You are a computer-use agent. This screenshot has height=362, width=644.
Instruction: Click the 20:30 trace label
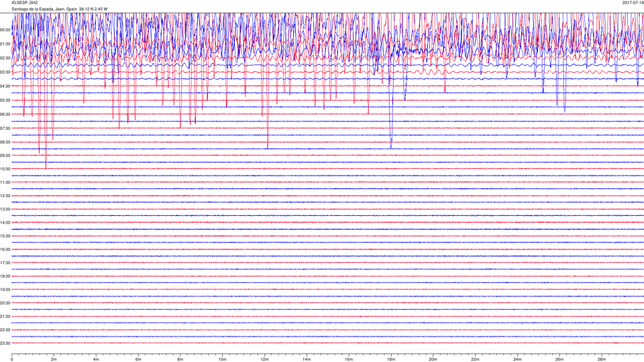click(5, 303)
